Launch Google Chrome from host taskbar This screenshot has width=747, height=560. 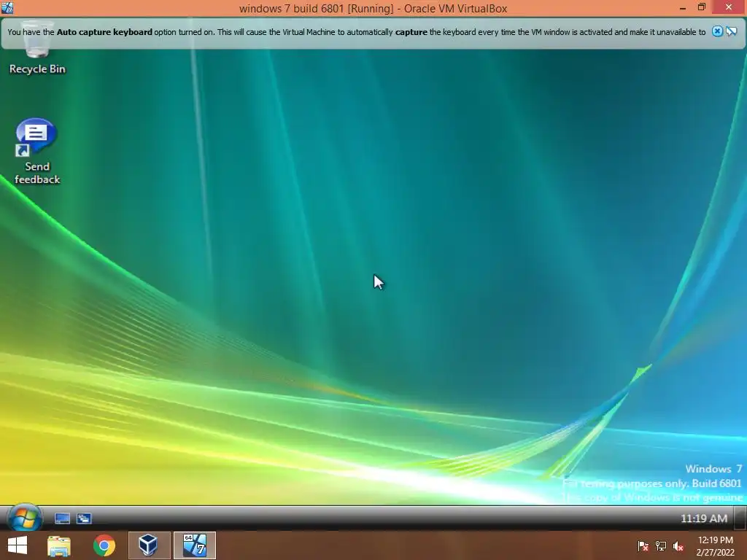pos(104,545)
